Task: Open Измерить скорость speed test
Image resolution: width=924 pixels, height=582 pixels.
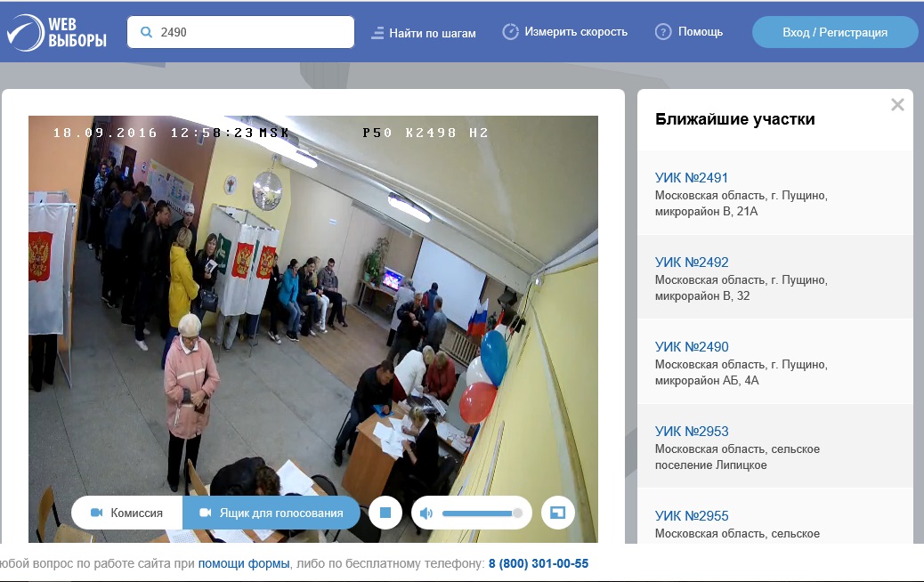Action: click(x=564, y=32)
